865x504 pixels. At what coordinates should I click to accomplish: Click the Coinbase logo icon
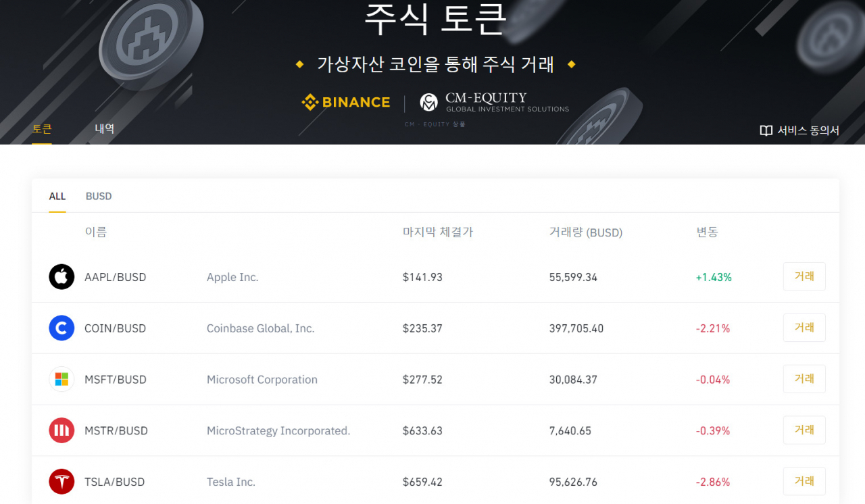tap(61, 328)
